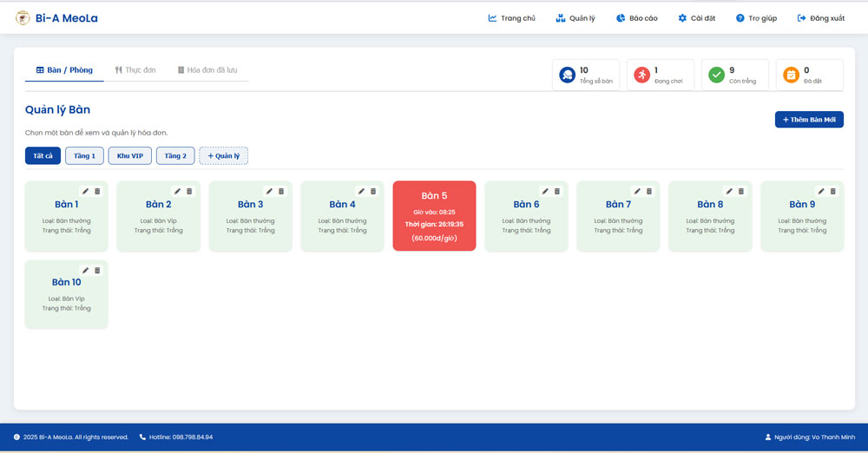Image resolution: width=868 pixels, height=453 pixels.
Task: Open the Thực đơn tab
Action: (x=135, y=70)
